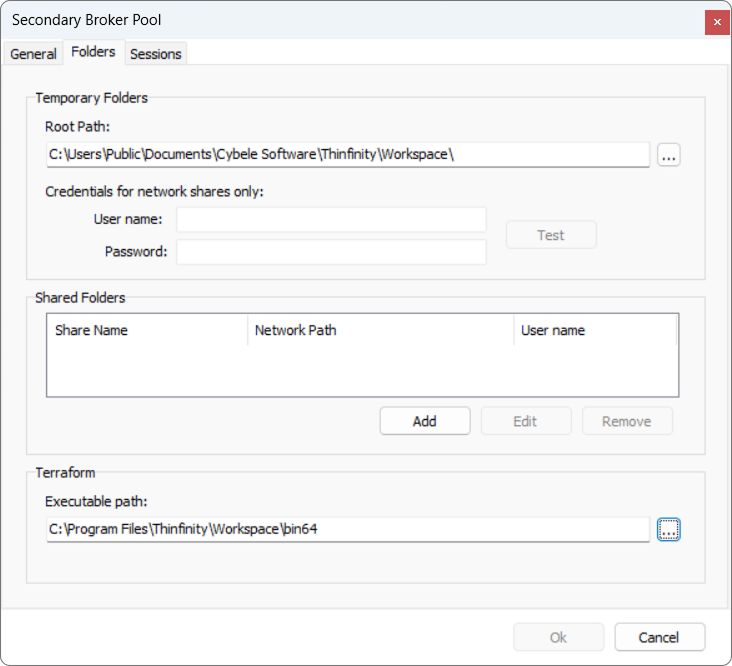
Task: Cancel the Secondary Broker Pool dialog
Action: coord(659,637)
